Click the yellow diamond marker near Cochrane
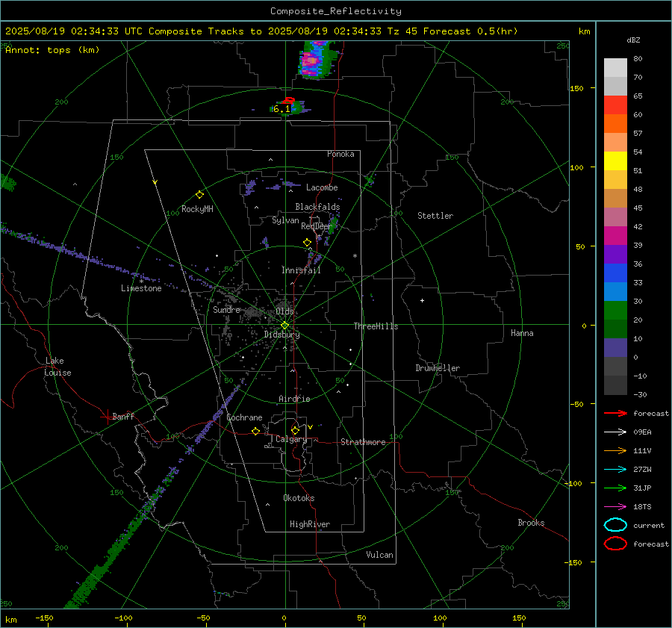 [x=255, y=432]
